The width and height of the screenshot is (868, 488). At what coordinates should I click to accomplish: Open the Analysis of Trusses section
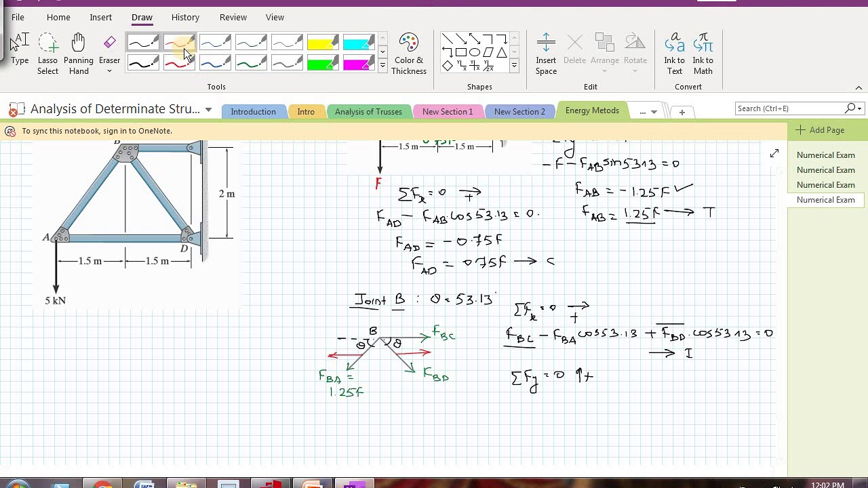[368, 112]
